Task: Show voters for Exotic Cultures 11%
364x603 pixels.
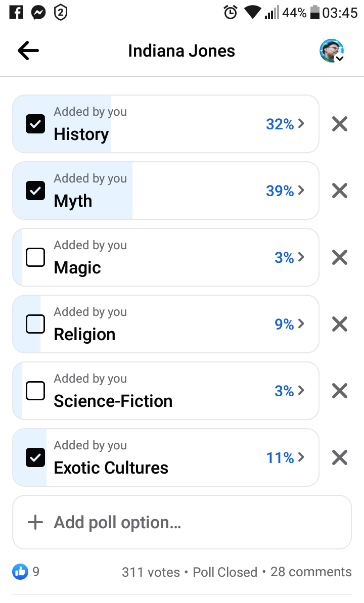Action: click(x=285, y=457)
